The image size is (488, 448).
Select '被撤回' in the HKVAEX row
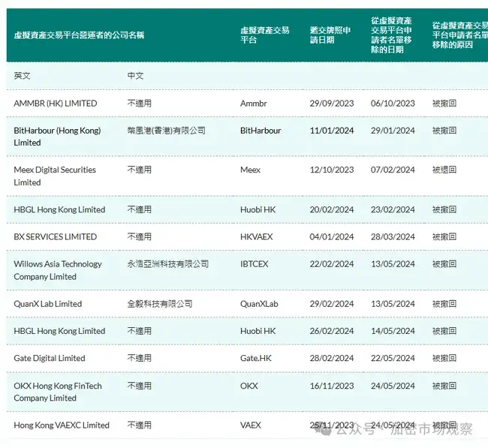444,236
